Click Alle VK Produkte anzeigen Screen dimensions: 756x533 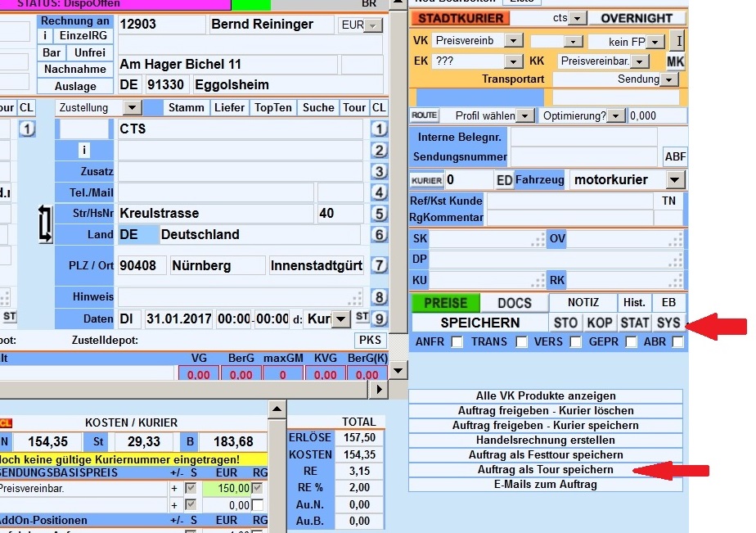(545, 396)
